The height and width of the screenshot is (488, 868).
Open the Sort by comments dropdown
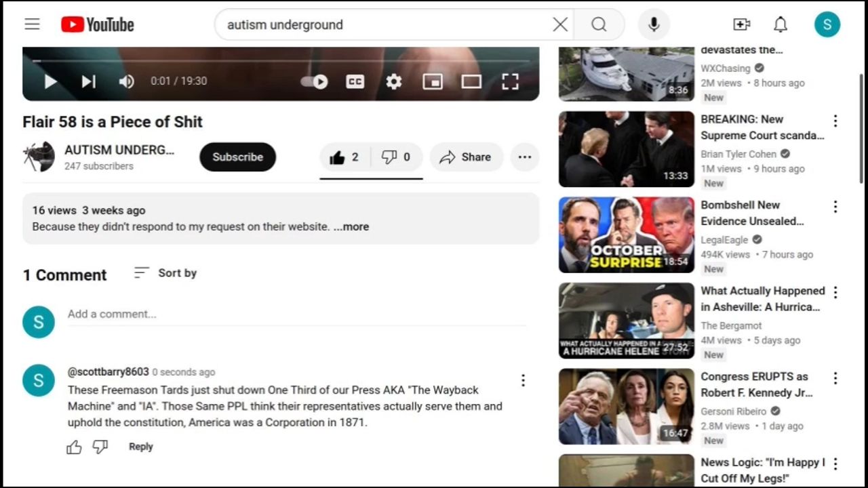pos(165,273)
